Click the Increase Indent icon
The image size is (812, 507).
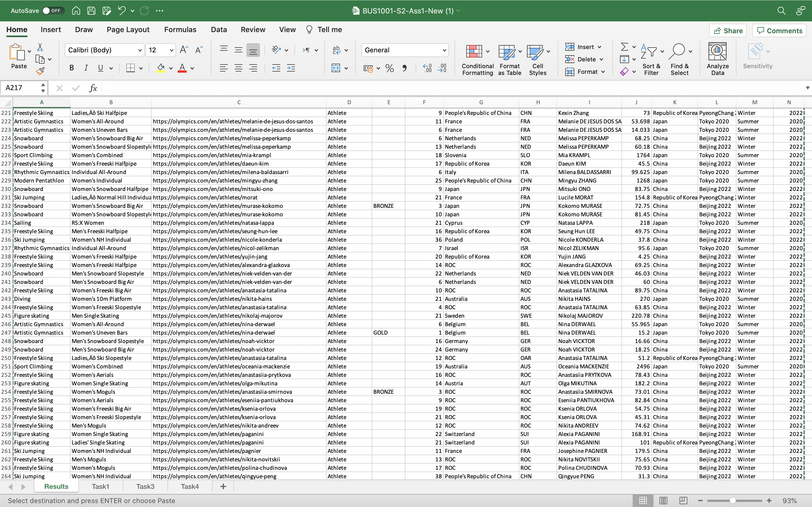(291, 68)
